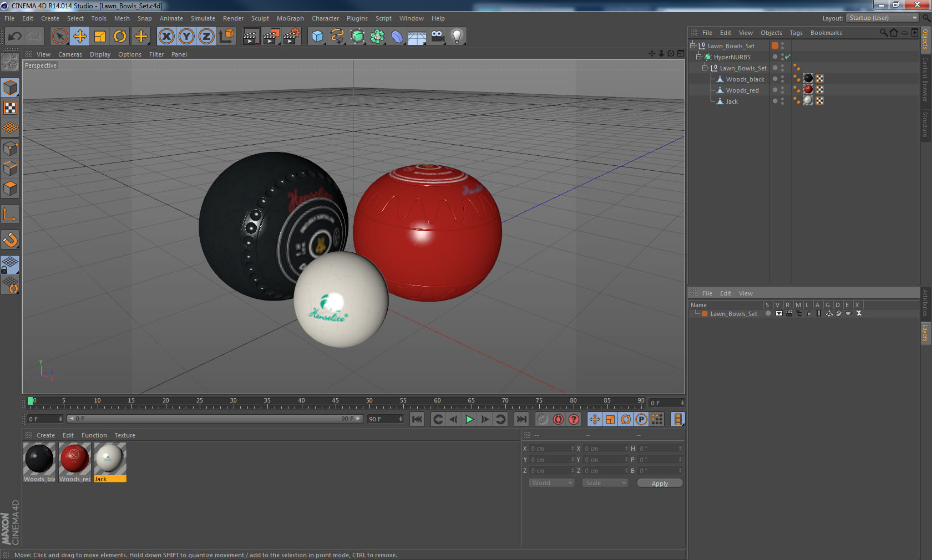Viewport: 932px width, 560px height.
Task: Open viewport Display menu
Action: 100,54
